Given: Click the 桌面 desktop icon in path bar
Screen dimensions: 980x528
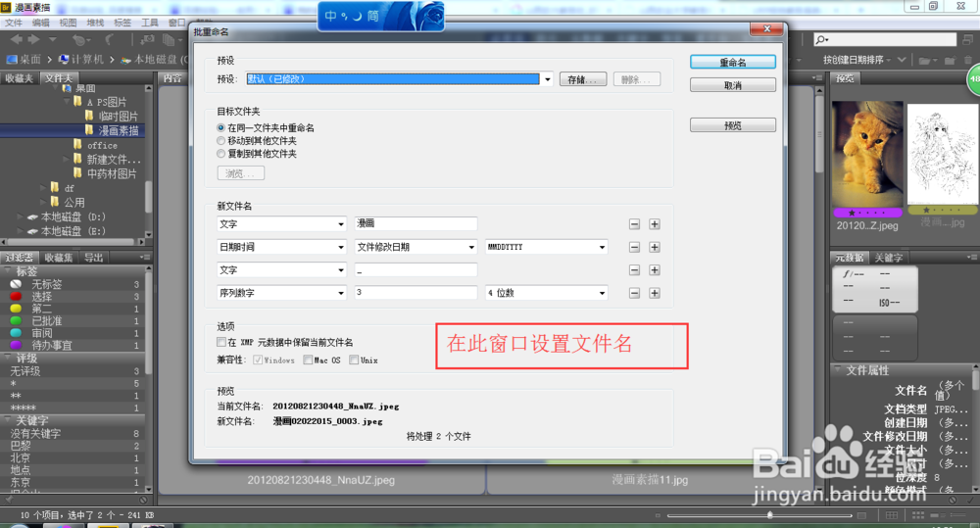Looking at the screenshot, I should pos(12,60).
